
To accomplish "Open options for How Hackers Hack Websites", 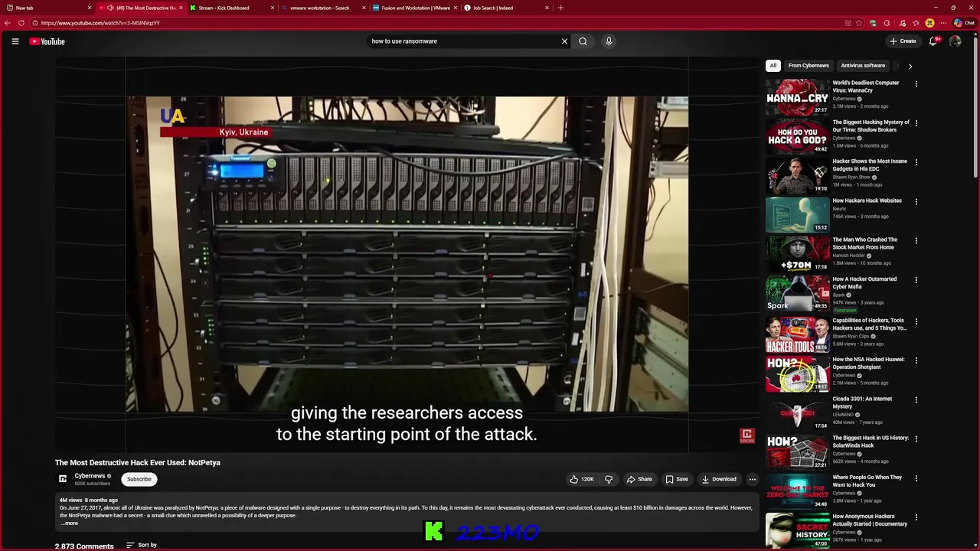I will (916, 202).
